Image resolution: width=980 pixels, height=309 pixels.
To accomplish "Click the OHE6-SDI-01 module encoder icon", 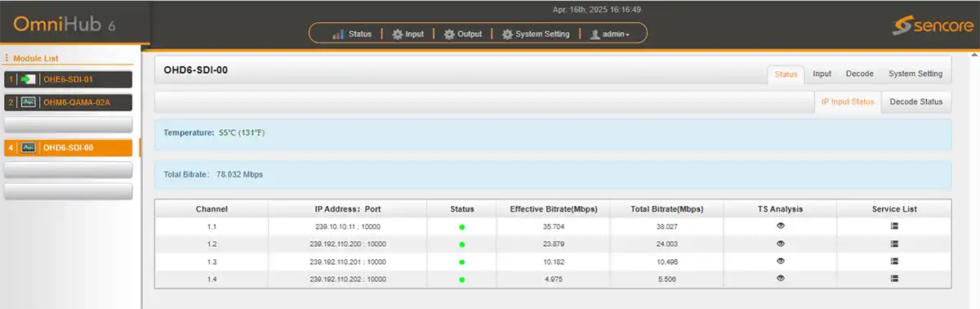I will click(29, 79).
